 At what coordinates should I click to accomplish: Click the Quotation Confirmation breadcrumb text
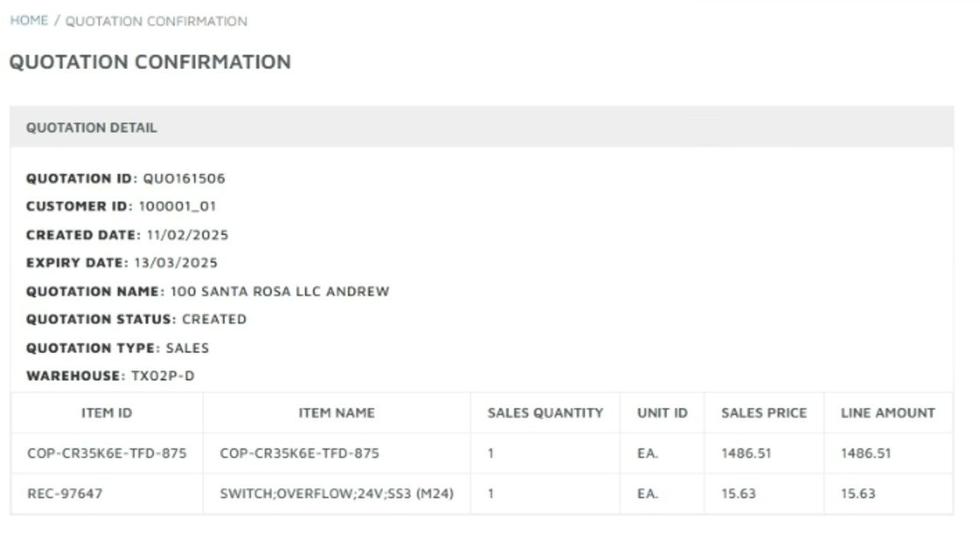click(156, 21)
